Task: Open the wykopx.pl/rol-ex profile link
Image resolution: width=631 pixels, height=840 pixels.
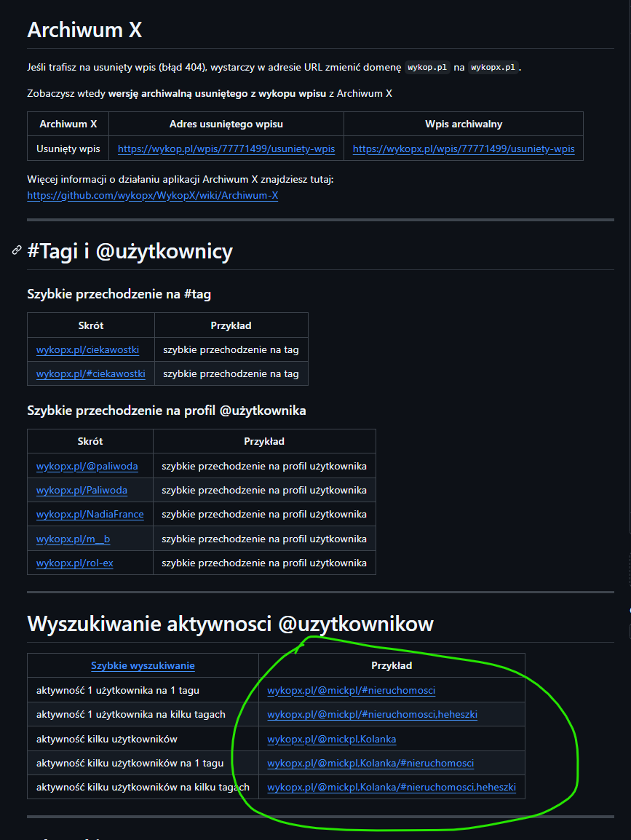Action: point(74,563)
